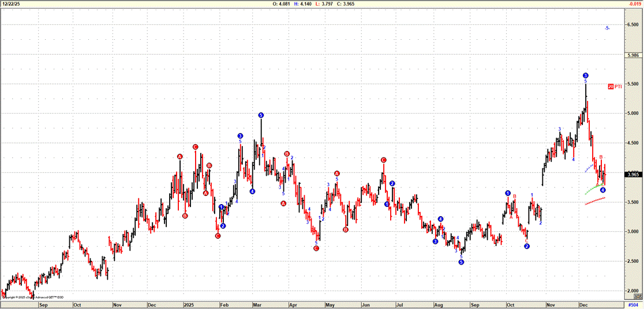Click the red circled C at June peak
The width and height of the screenshot is (644, 309).
pos(383,160)
